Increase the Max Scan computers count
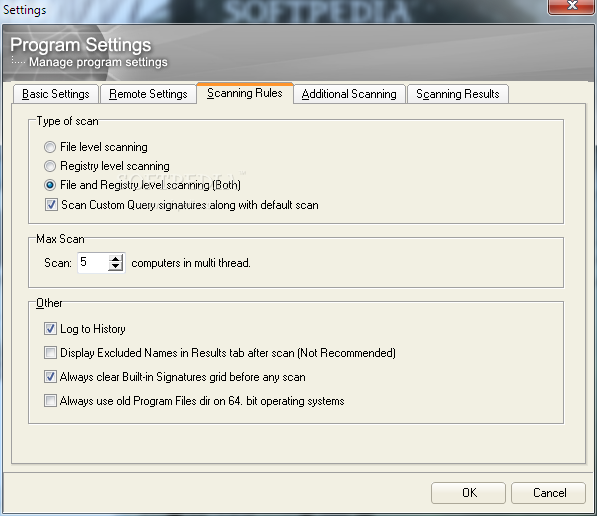The height and width of the screenshot is (516, 597). click(x=115, y=259)
